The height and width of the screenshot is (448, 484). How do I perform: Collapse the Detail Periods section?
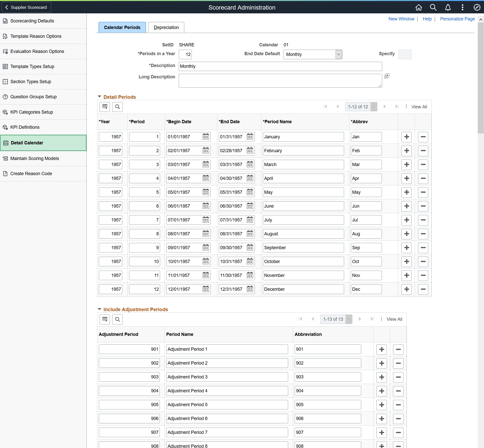100,97
